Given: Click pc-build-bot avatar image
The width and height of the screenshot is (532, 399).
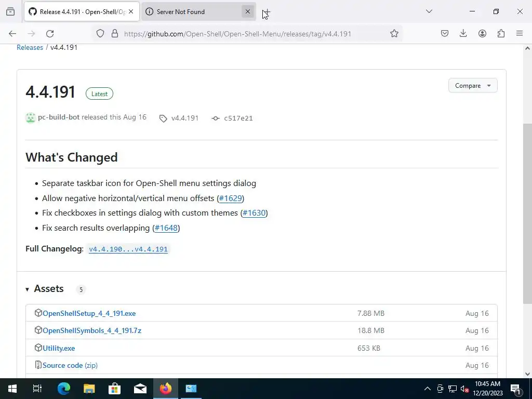Looking at the screenshot, I should point(31,118).
